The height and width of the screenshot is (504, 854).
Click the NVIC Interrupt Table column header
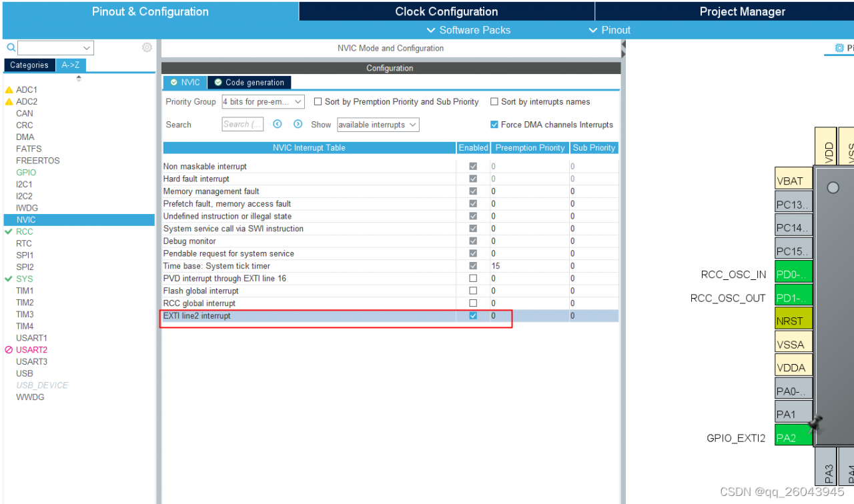[x=309, y=148]
